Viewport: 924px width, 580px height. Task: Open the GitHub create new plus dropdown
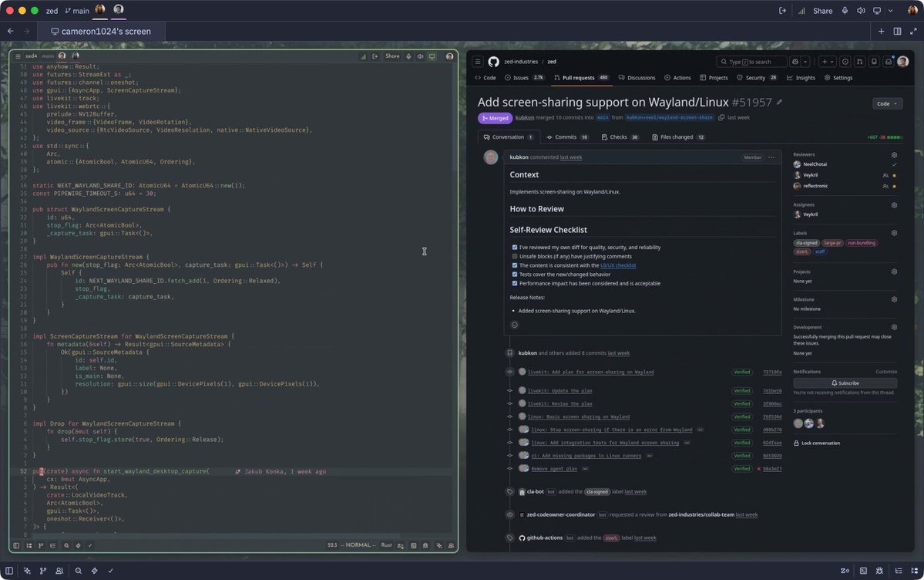coord(827,62)
